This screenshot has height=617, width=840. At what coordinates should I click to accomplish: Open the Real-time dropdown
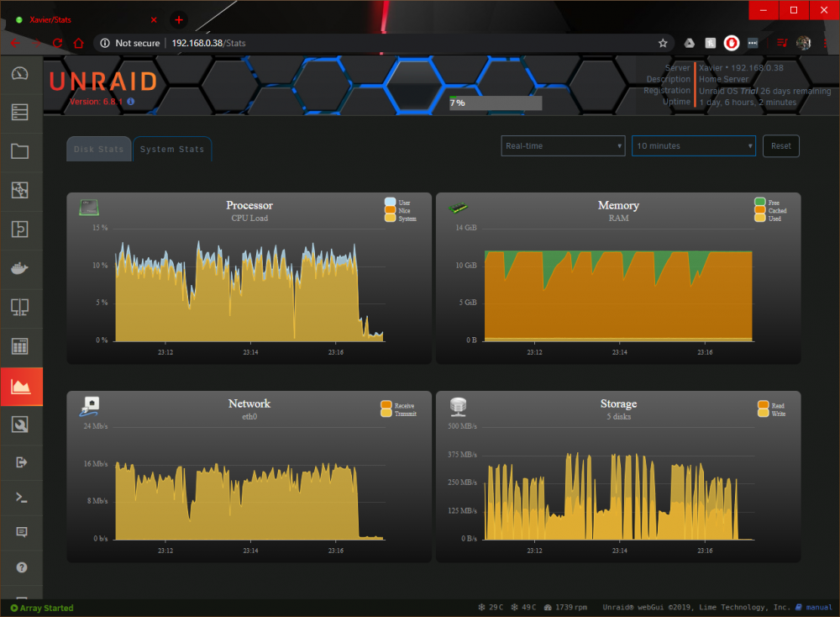click(563, 145)
